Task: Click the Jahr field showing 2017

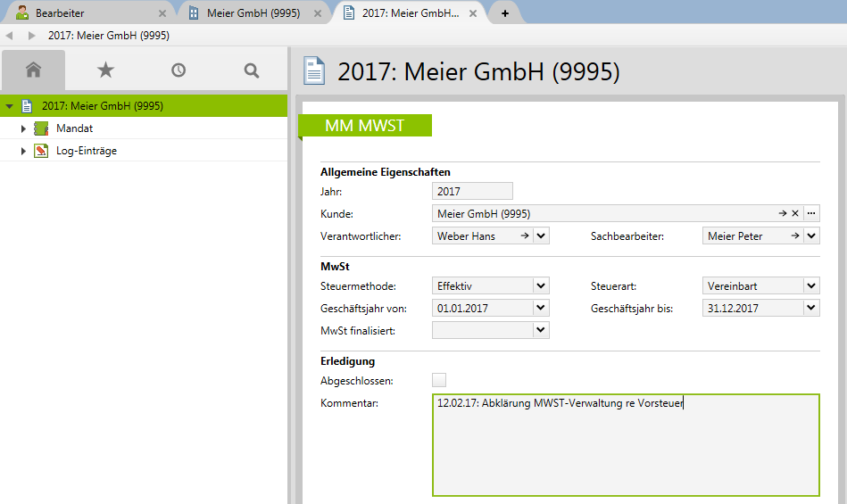Action: tap(472, 191)
